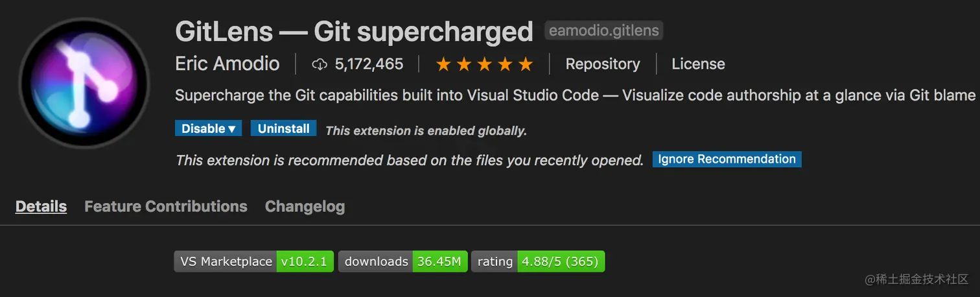Click the eamodio.gitlens identifier label
Viewport: 980px width, 297px height.
[603, 30]
